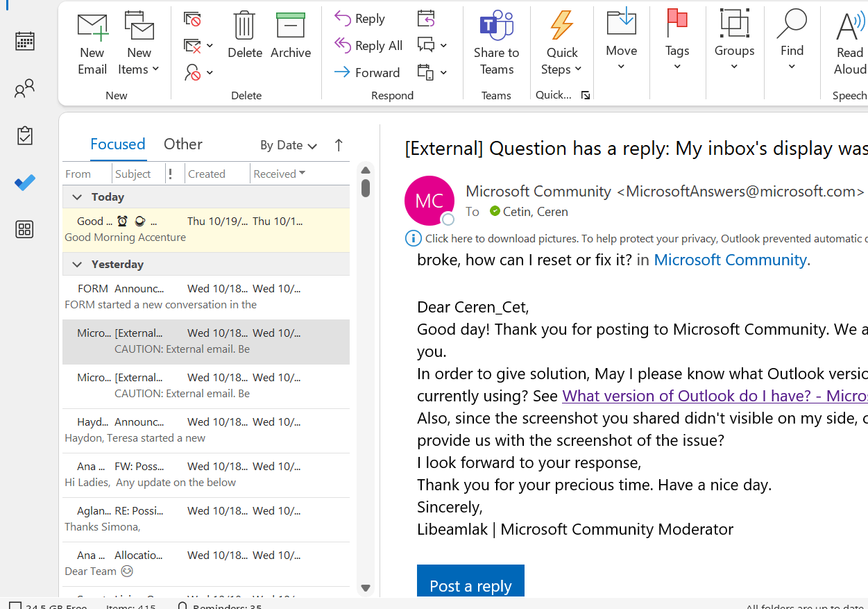
Task: Share the email to Teams
Action: (x=496, y=44)
